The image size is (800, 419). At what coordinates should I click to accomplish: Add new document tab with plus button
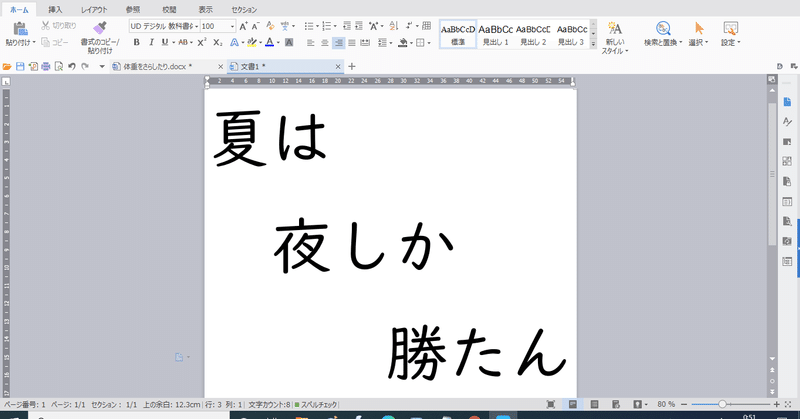[x=352, y=66]
